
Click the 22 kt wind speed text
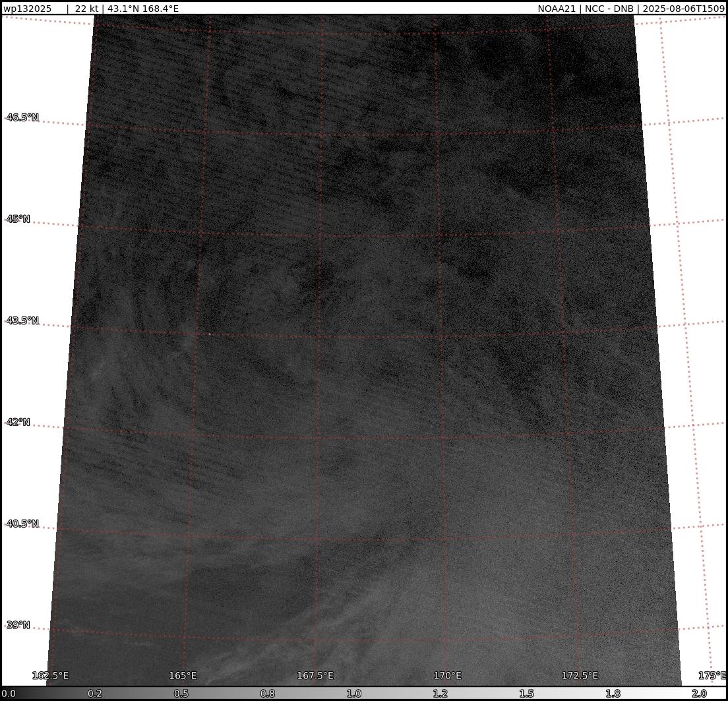pyautogui.click(x=88, y=9)
